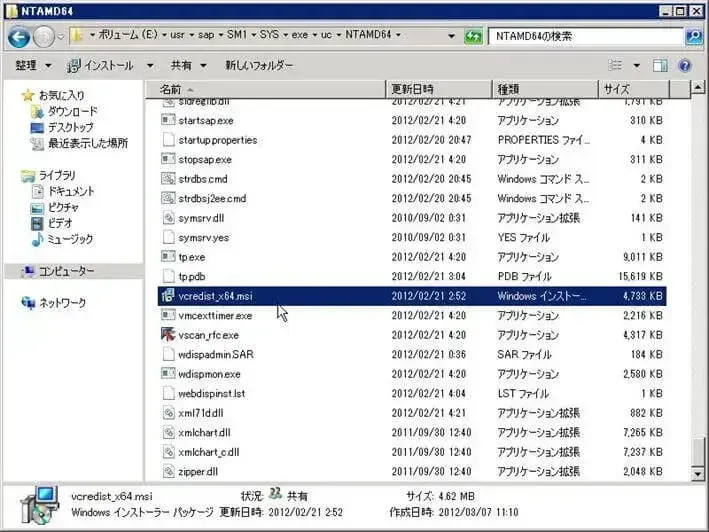
Task: Sort by the 名前 column header
Action: click(x=266, y=89)
